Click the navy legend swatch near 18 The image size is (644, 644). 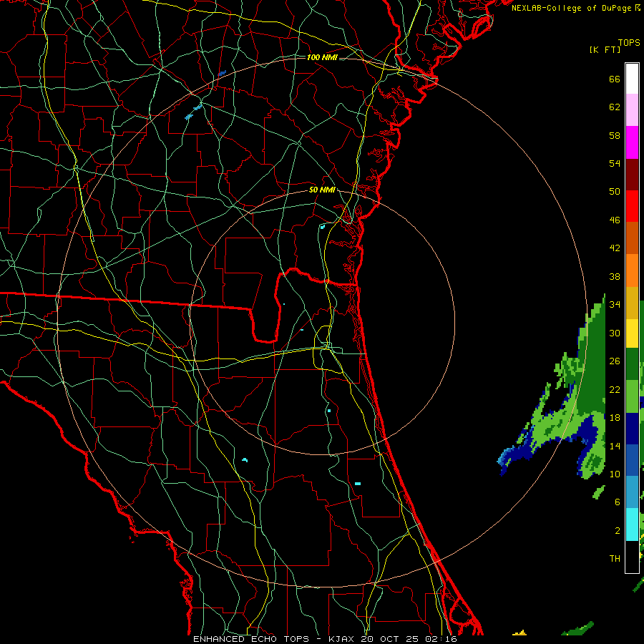point(632,429)
